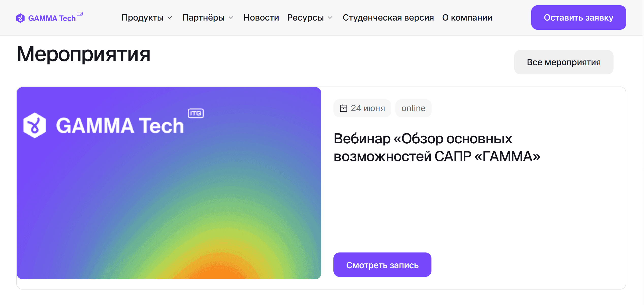Click the white hexagon logo on banner
This screenshot has width=644, height=305.
pos(35,125)
